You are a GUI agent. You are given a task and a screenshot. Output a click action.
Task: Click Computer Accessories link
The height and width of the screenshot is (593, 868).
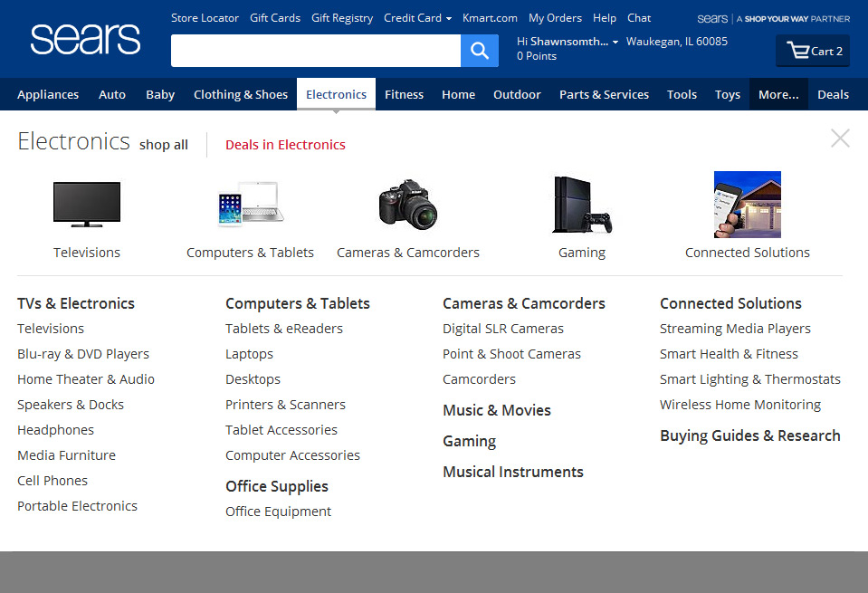point(292,455)
